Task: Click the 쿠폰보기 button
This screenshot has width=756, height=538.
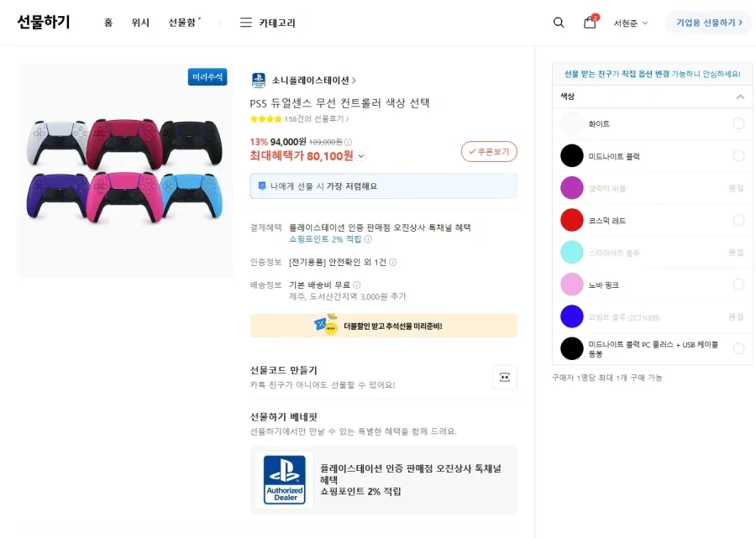Action: (489, 152)
